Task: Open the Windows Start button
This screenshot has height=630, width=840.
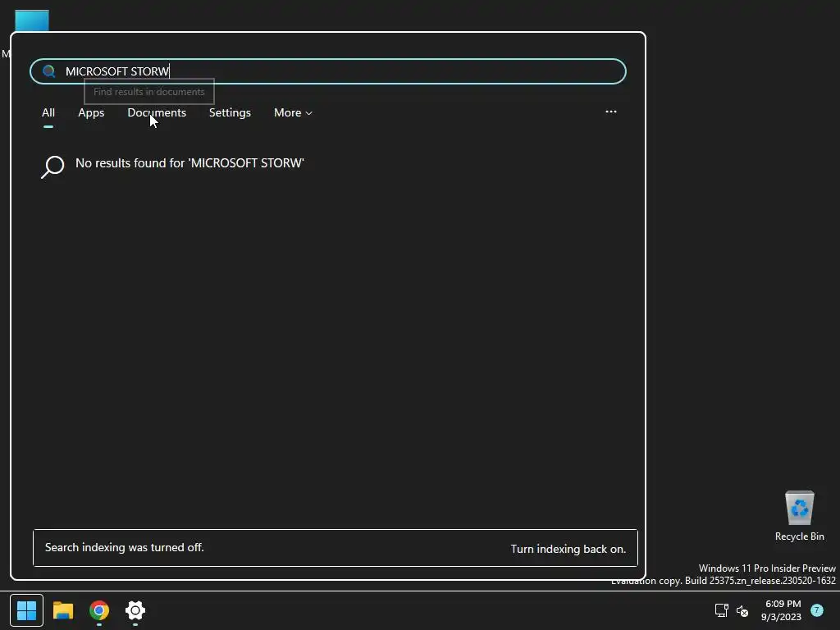Action: tap(26, 610)
